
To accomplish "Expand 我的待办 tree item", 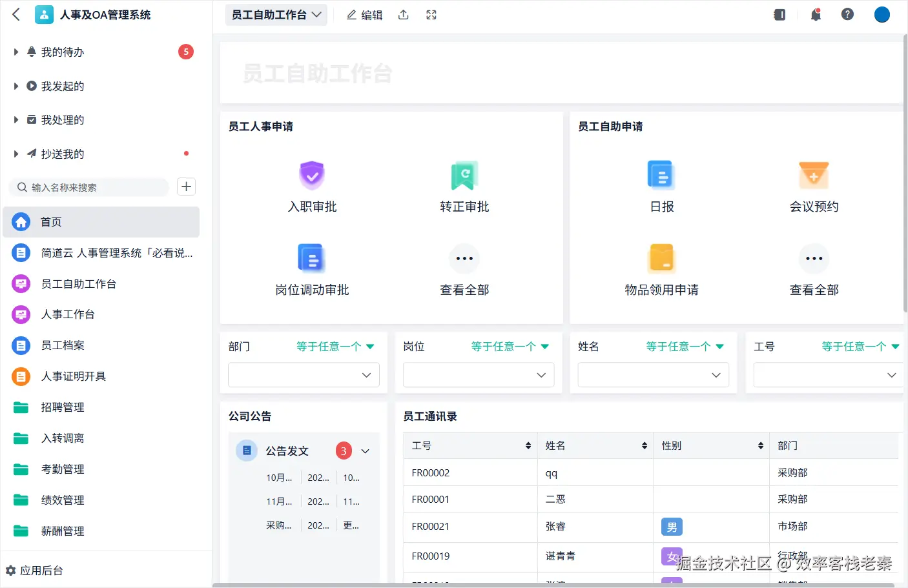I will pyautogui.click(x=16, y=52).
